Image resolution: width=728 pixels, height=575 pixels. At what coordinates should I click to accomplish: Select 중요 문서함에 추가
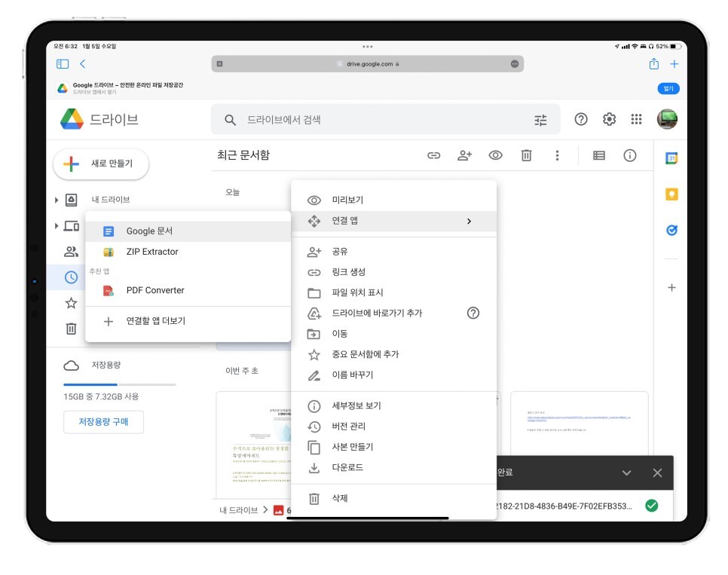(x=393, y=354)
